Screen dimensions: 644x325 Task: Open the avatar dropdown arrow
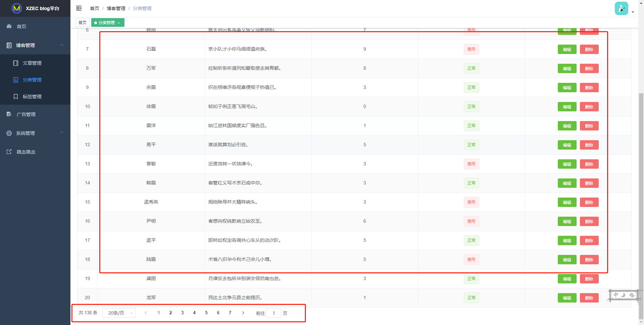pos(633,11)
